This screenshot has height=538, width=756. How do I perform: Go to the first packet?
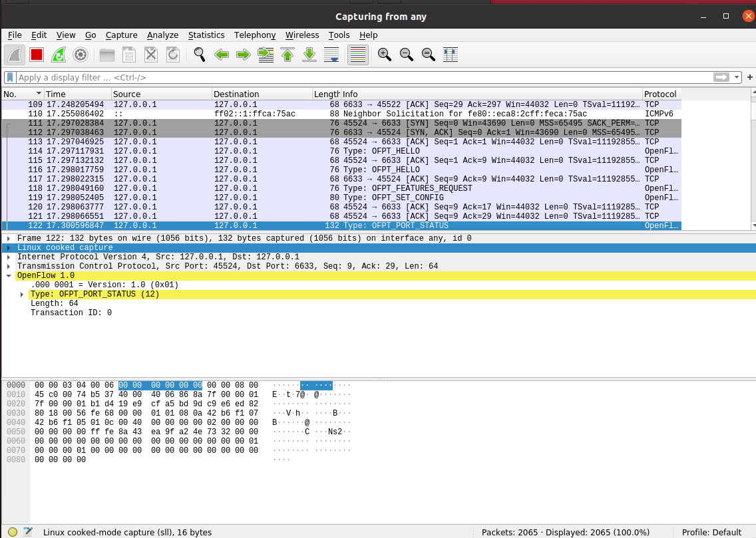click(x=287, y=55)
